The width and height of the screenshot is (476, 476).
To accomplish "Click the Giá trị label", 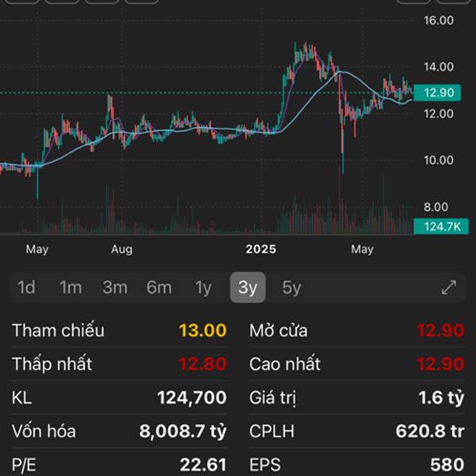I will (273, 397).
